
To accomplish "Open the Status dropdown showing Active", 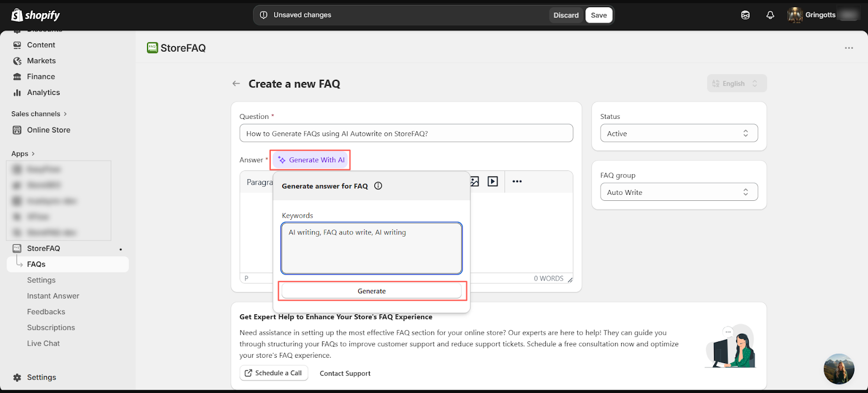I will pyautogui.click(x=679, y=134).
